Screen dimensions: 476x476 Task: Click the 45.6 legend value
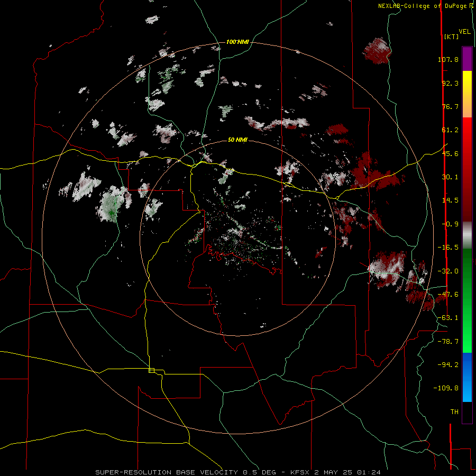(450, 153)
